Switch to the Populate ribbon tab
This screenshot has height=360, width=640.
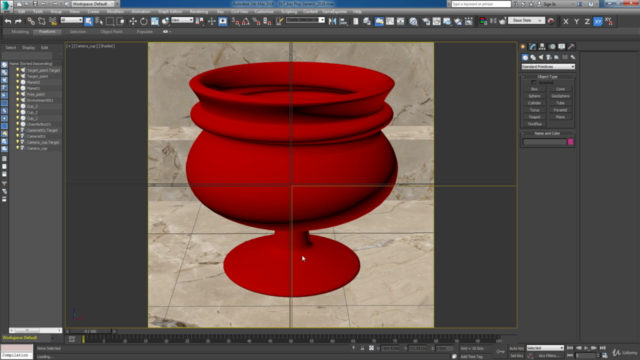[x=144, y=31]
